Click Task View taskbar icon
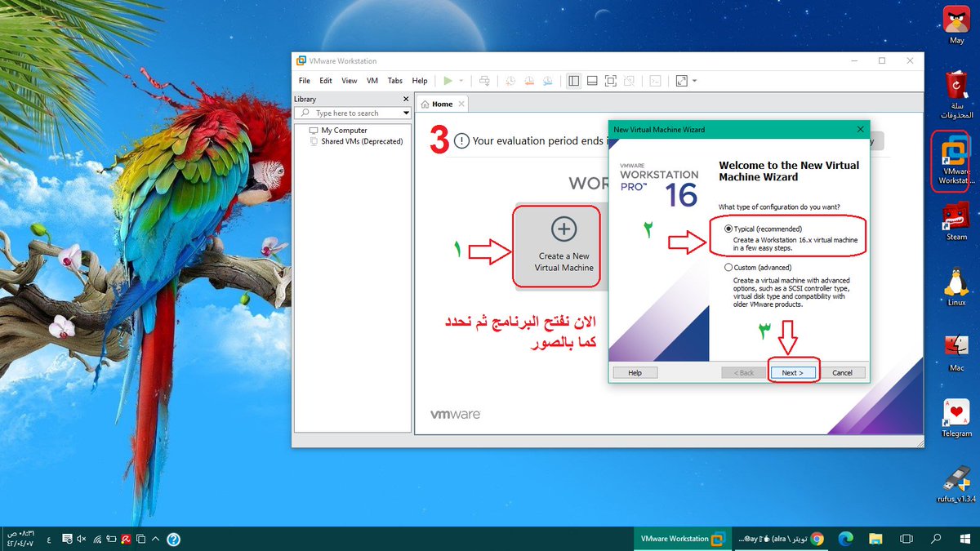 coord(905,539)
